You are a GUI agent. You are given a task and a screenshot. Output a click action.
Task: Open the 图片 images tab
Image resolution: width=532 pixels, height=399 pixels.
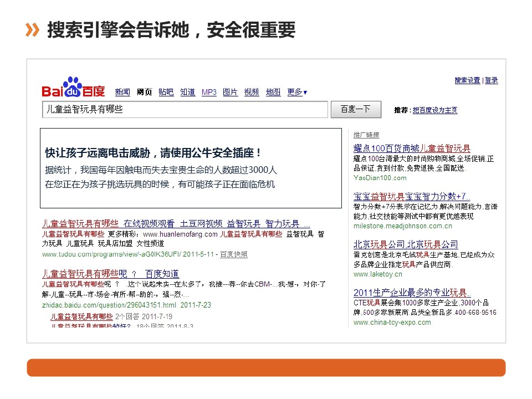pos(230,93)
